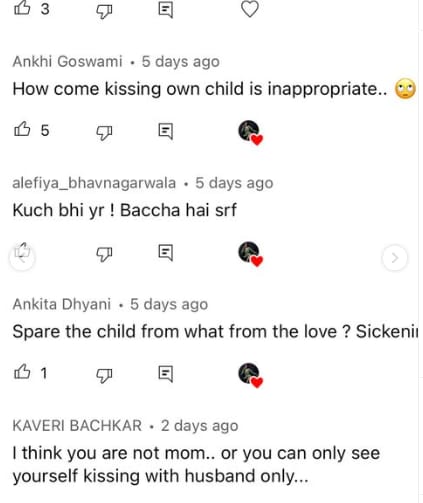
Task: Open alefiya_bhavnagarwala's profile
Action: click(x=94, y=183)
